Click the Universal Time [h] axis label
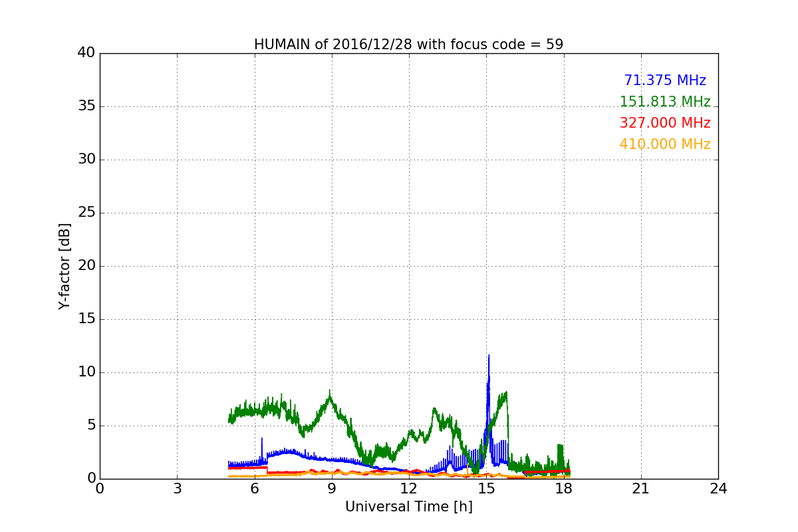The height and width of the screenshot is (532, 798). (408, 507)
